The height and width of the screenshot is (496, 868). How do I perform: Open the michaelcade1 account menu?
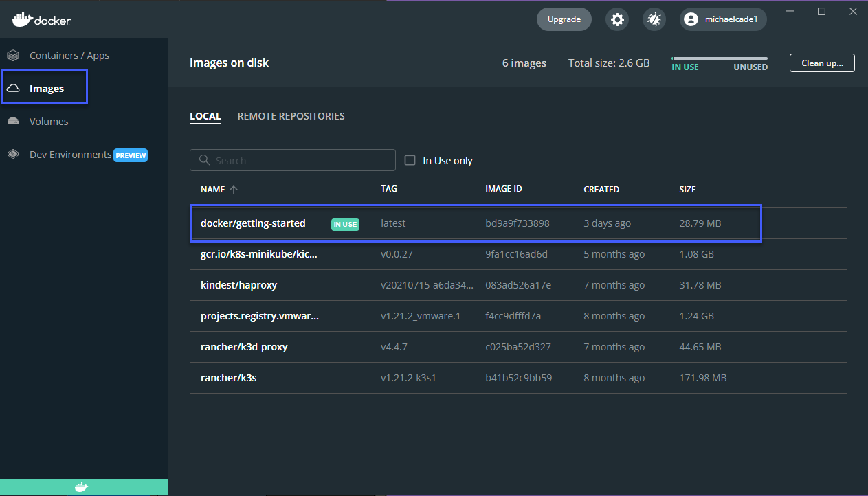(x=722, y=19)
